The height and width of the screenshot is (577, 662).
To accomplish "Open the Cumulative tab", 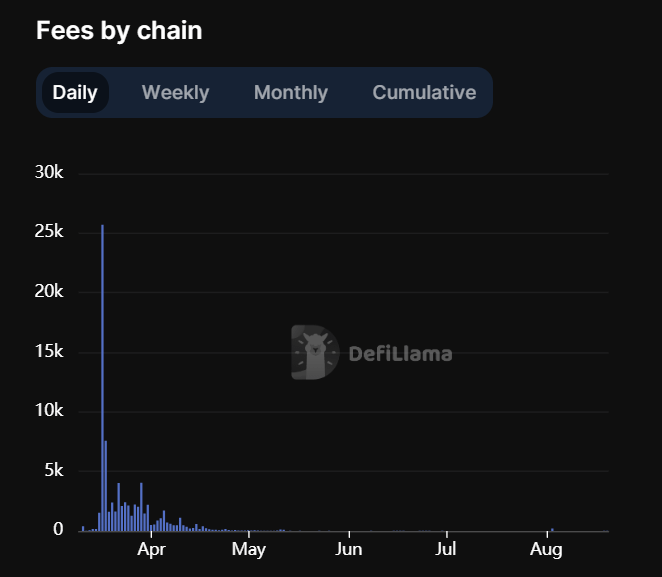I will point(424,93).
